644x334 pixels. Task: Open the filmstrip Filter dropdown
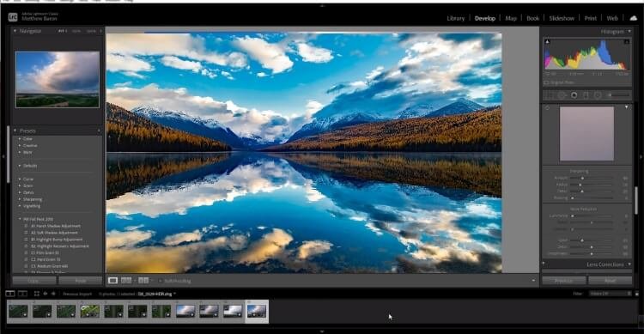pyautogui.click(x=610, y=294)
